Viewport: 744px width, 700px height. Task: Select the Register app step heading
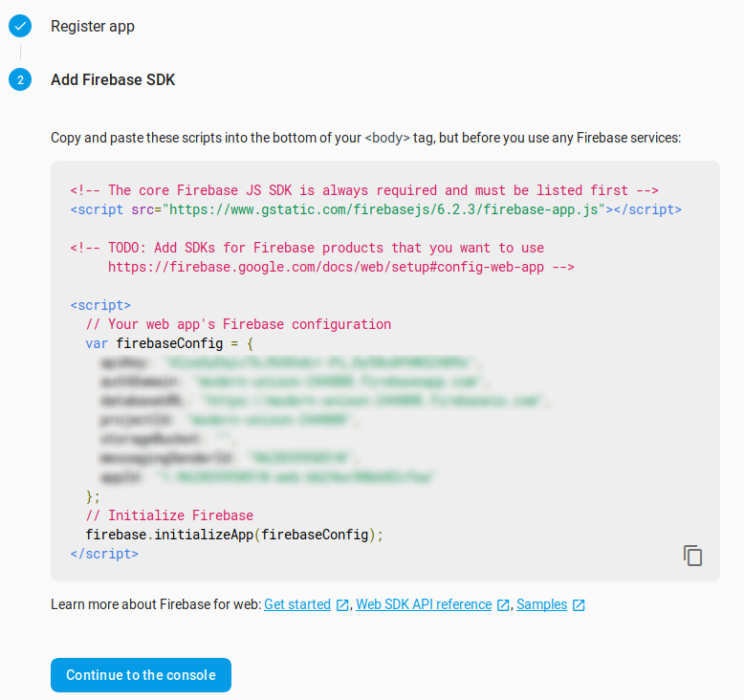point(93,26)
